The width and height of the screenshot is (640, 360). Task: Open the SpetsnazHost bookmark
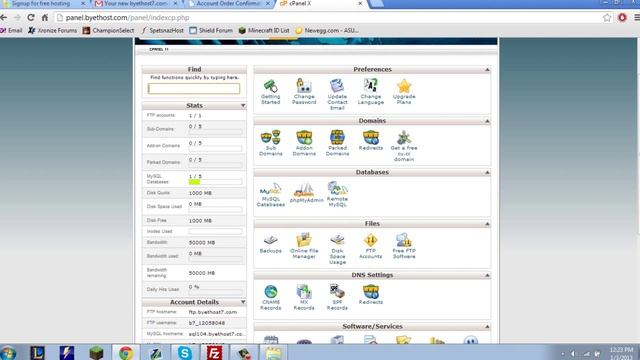(162, 31)
